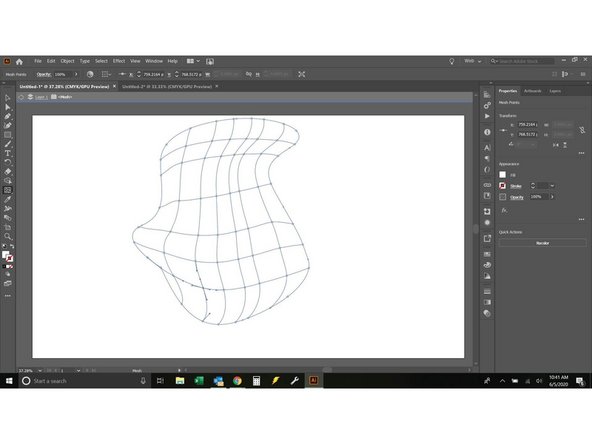This screenshot has width=592, height=444.
Task: Click the fx effects icon in Appearance
Action: (504, 210)
